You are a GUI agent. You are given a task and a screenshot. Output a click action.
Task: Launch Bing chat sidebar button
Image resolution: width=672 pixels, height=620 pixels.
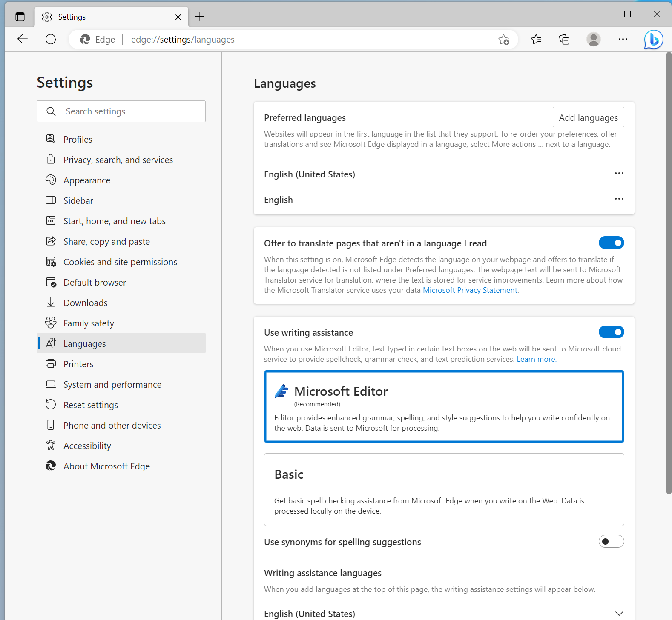click(x=654, y=40)
